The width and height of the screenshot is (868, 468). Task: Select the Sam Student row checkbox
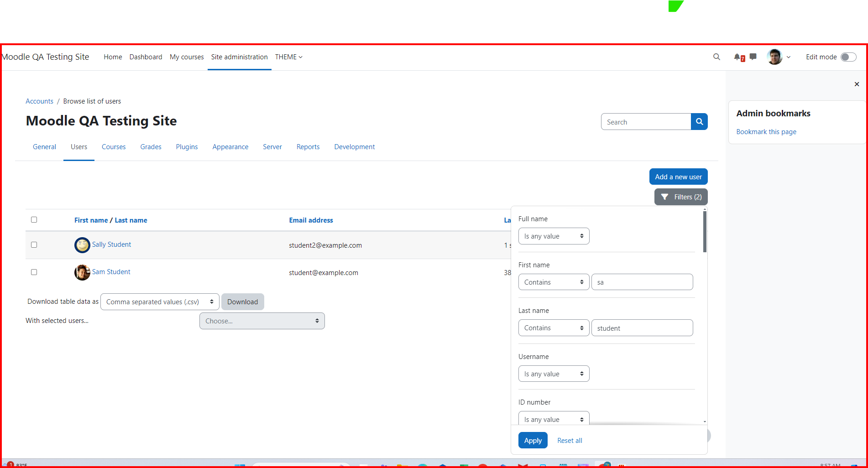coord(34,272)
